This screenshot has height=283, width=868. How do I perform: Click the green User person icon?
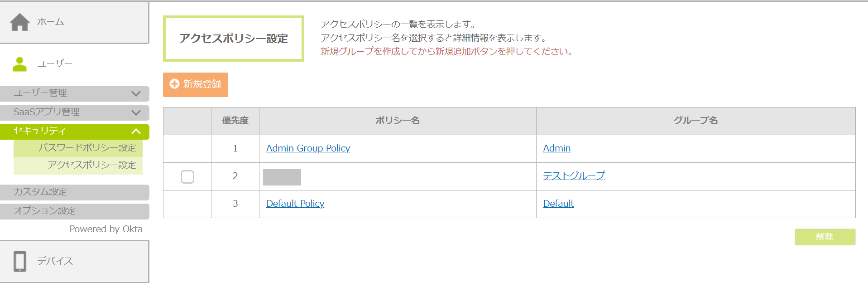(19, 64)
